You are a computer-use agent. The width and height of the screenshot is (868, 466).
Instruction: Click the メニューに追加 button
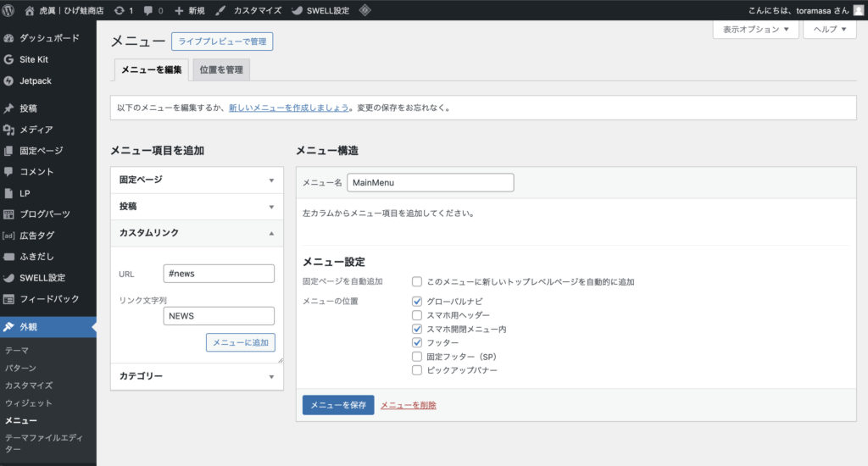coord(240,342)
